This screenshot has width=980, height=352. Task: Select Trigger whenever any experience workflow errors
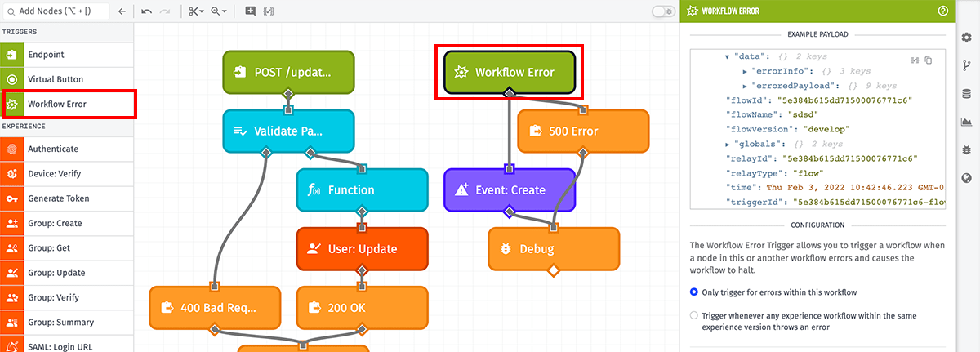click(x=694, y=314)
